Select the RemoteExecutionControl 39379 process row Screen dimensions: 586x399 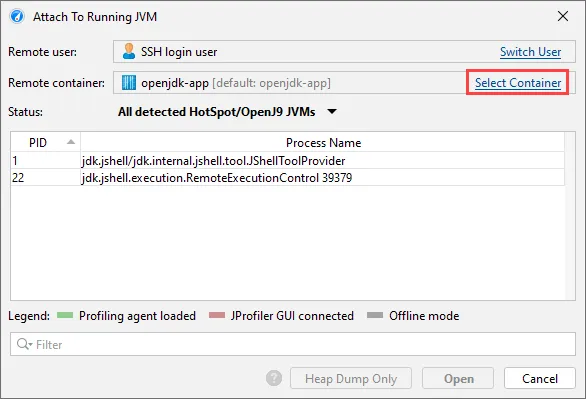(x=288, y=177)
